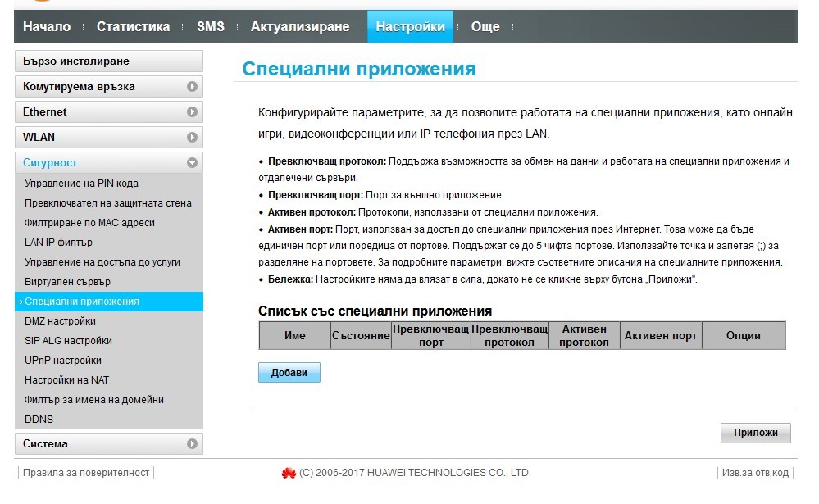The width and height of the screenshot is (819, 504).
Task: Expand the Система section arrow
Action: point(192,444)
